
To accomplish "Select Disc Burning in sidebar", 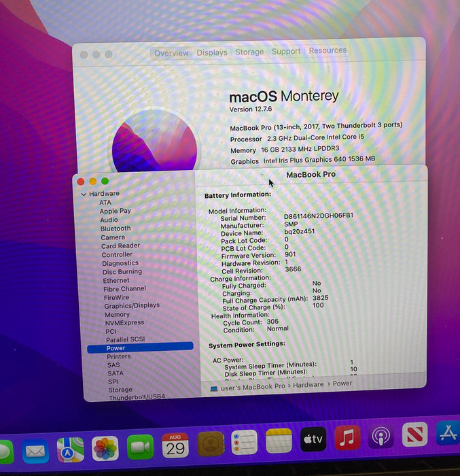I will point(122,272).
